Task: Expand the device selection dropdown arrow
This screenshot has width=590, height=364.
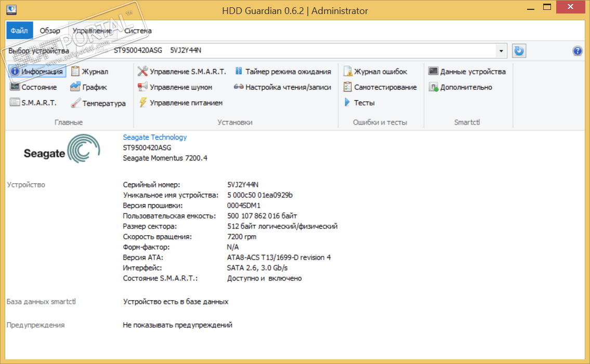Action: [x=501, y=51]
